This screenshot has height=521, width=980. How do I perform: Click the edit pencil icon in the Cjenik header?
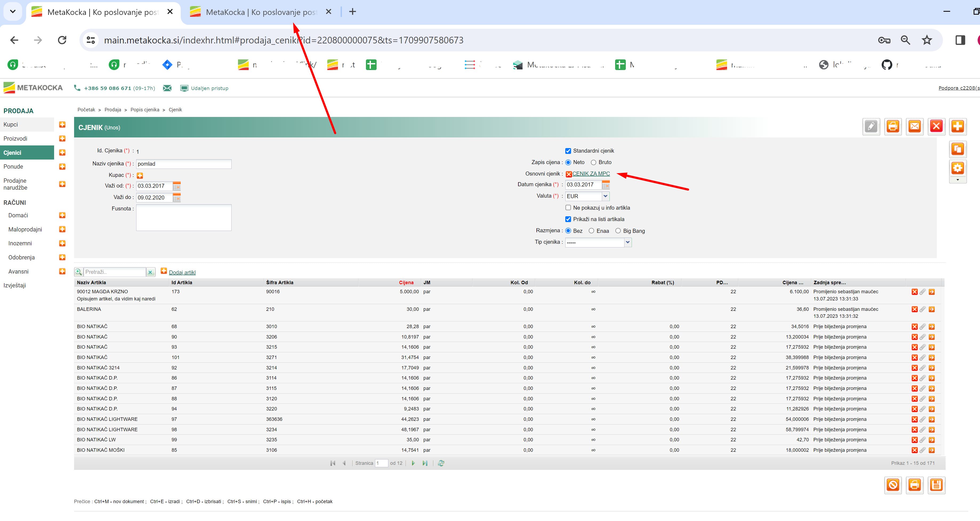(x=871, y=126)
